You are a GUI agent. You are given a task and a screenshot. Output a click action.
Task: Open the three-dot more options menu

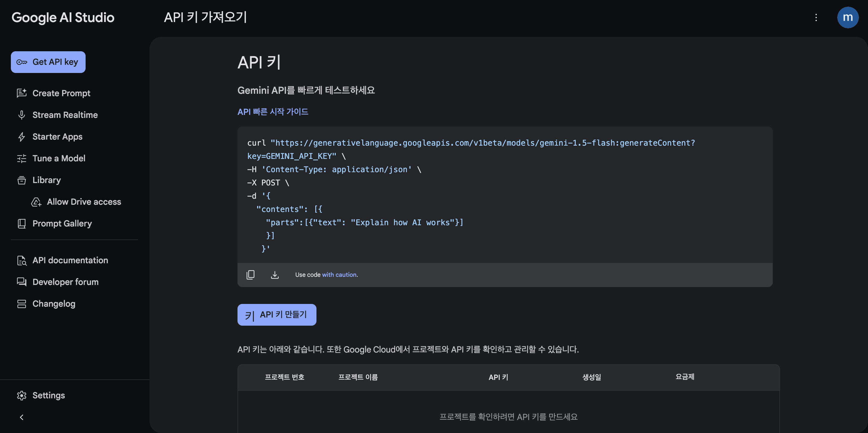tap(816, 17)
